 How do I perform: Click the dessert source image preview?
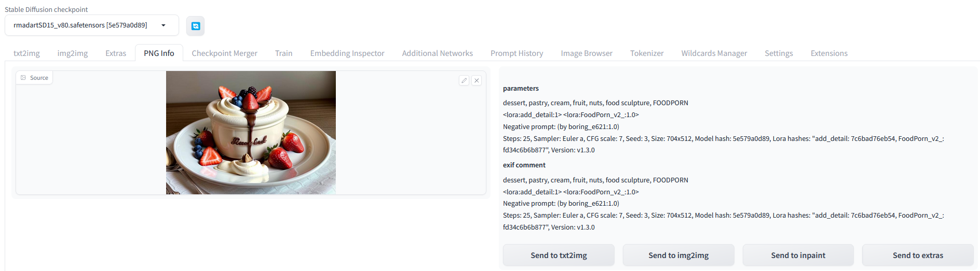coord(251,133)
